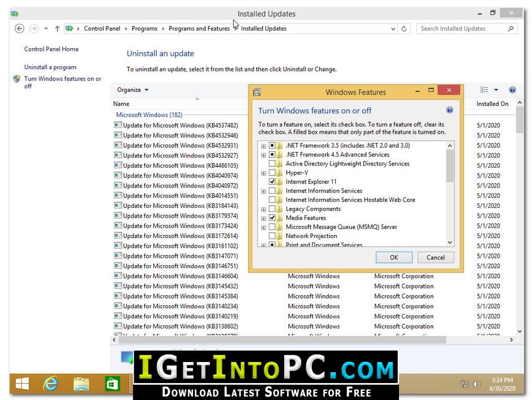The width and height of the screenshot is (532, 400).
Task: Expand the Hyper-V tree node
Action: [x=264, y=173]
